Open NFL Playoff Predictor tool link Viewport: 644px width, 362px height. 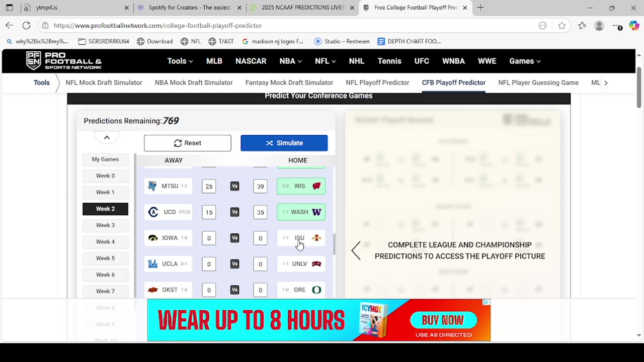click(x=377, y=83)
